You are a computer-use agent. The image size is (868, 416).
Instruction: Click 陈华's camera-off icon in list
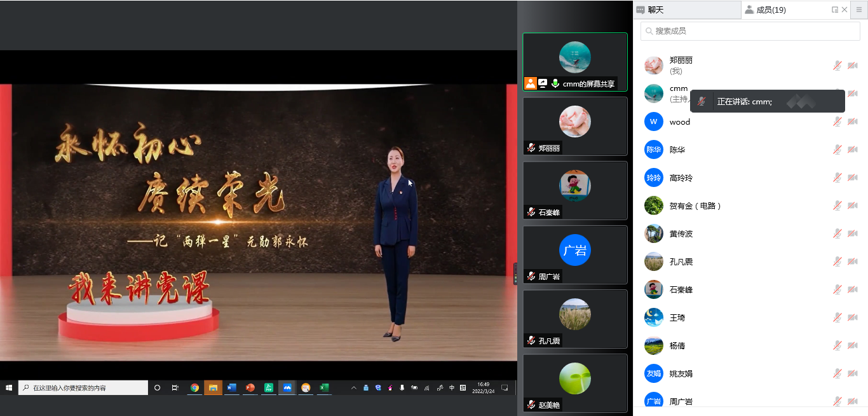[x=852, y=149]
